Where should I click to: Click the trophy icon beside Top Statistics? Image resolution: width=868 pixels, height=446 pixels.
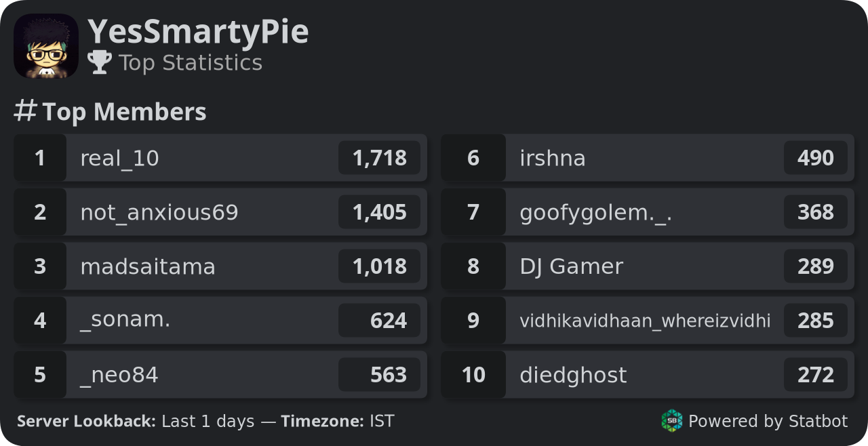pos(100,62)
